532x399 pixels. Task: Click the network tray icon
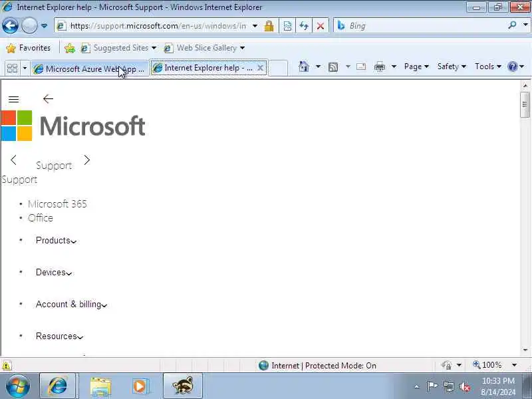coord(449,386)
